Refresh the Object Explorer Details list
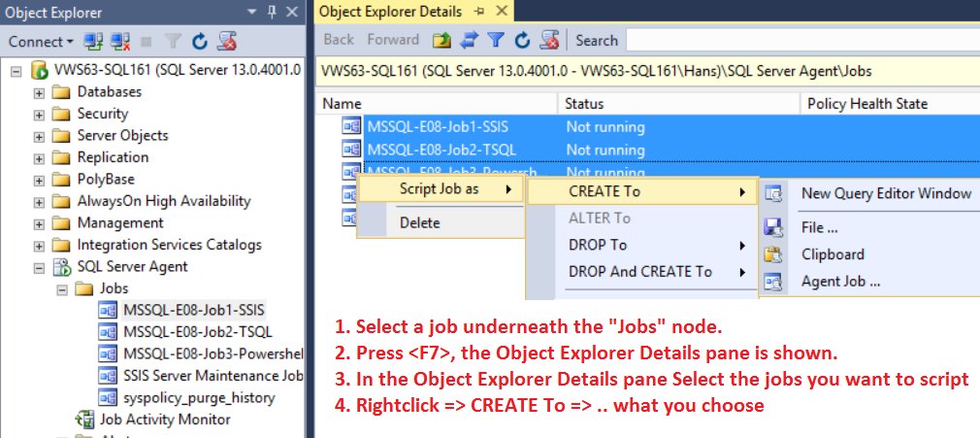Image resolution: width=980 pixels, height=438 pixels. [x=522, y=40]
